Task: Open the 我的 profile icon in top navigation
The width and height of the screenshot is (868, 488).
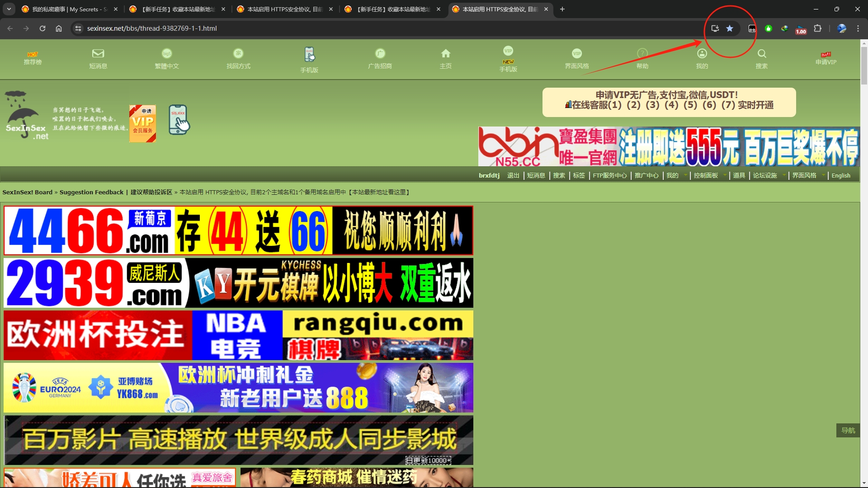Action: point(702,59)
